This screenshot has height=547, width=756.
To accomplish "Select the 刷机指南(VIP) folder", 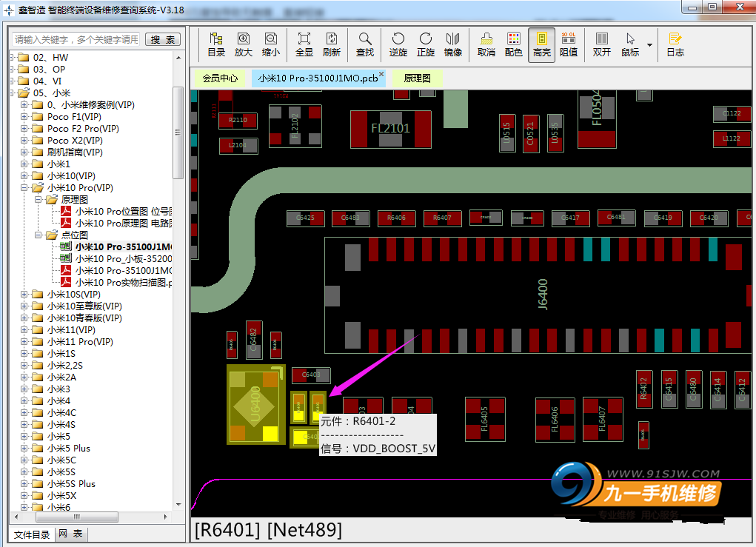I will 75,152.
